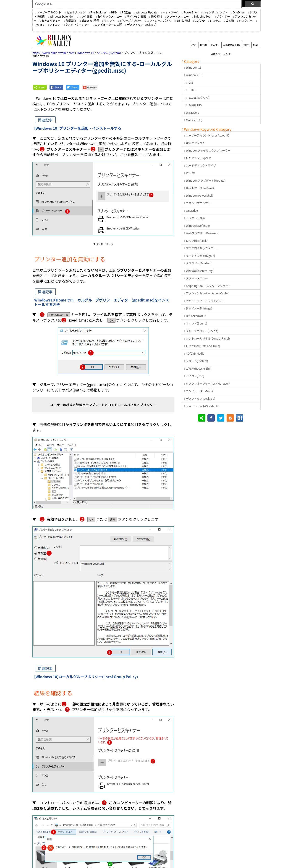The width and height of the screenshot is (293, 868).
Task: Open ユーザーアカウント(User Account) sidebar category
Action: (x=220, y=135)
